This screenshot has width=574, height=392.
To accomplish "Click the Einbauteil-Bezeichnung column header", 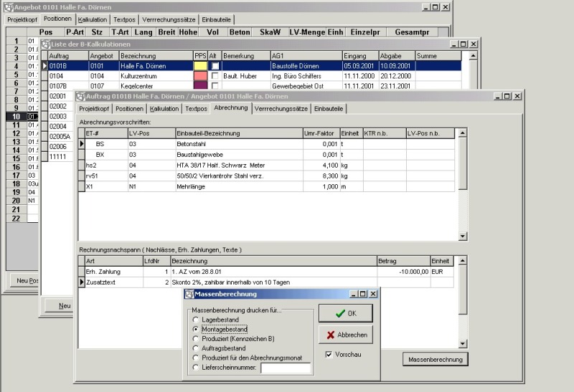I will point(240,133).
